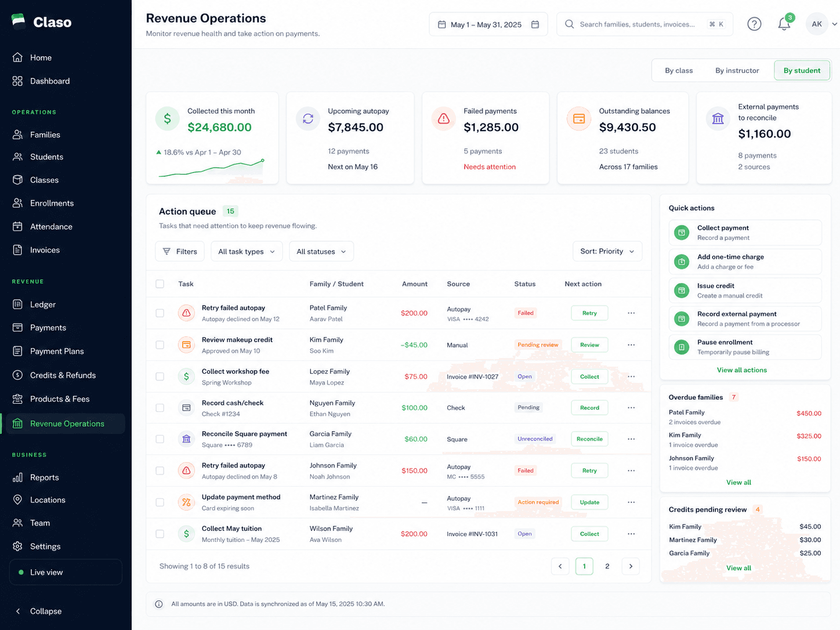Screen dimensions: 840x630
Task: Click the Pause enrollment icon
Action: (x=682, y=347)
